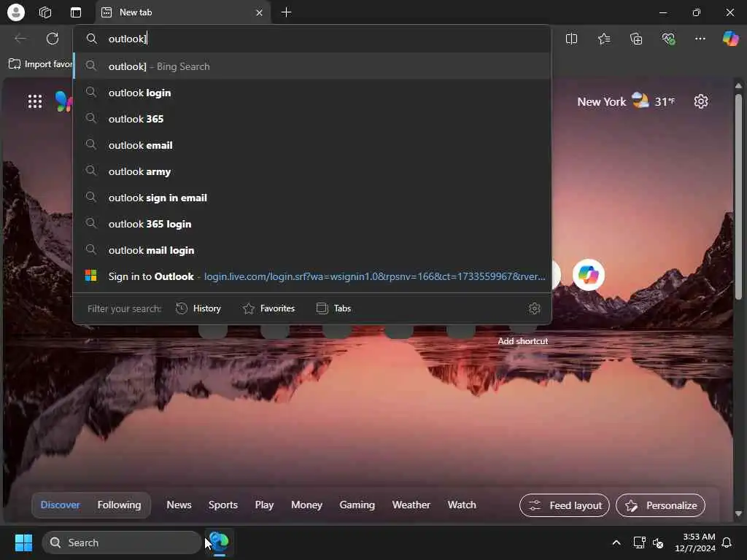Open page settings gear icon
747x560 pixels.
click(701, 101)
